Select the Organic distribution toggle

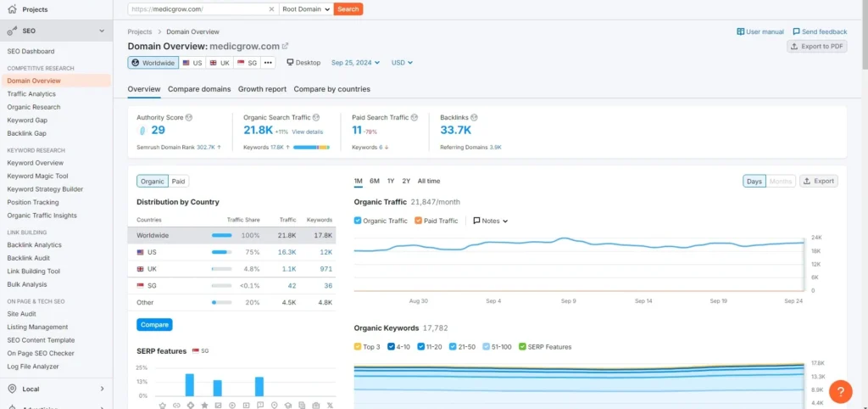click(x=153, y=182)
